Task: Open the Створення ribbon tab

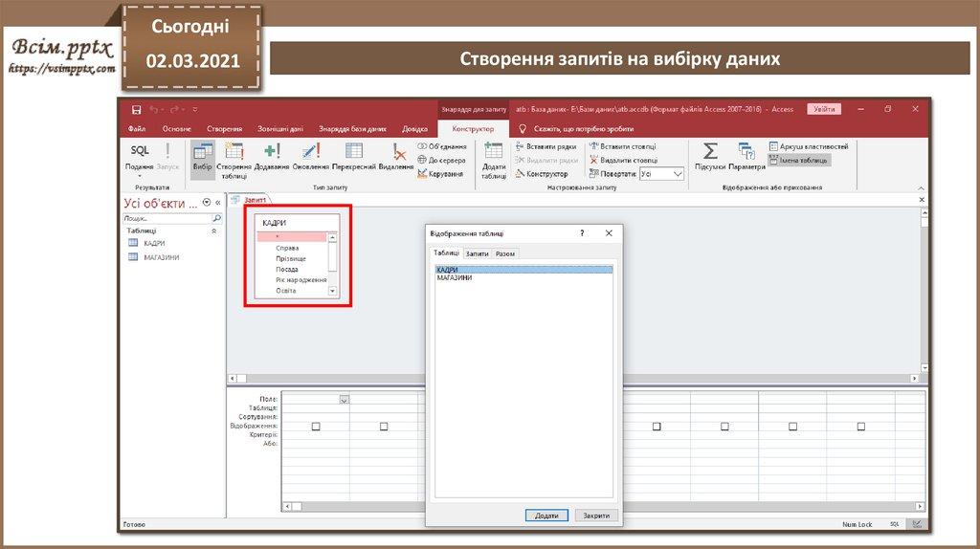Action: (224, 128)
